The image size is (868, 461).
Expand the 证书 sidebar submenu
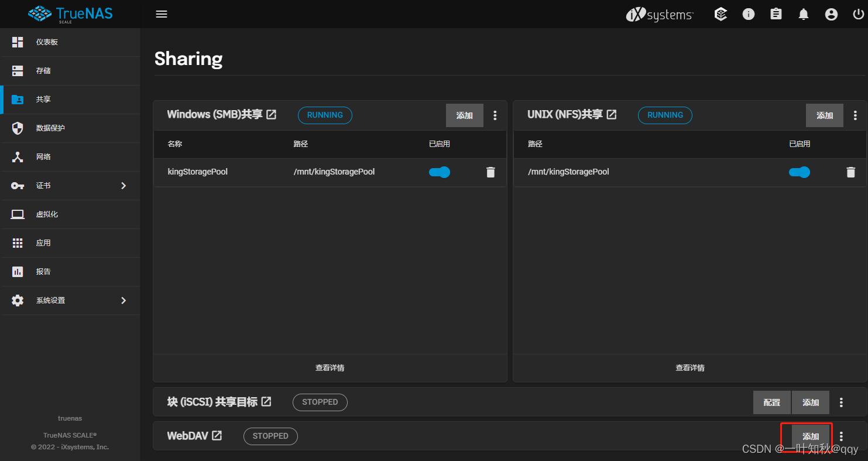(123, 186)
